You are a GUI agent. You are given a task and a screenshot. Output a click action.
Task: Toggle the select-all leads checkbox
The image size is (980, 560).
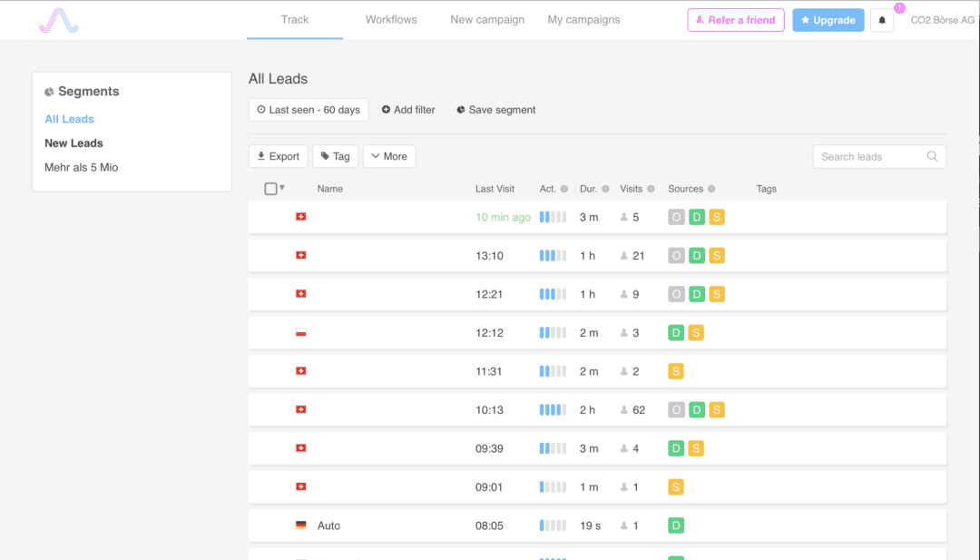tap(270, 189)
